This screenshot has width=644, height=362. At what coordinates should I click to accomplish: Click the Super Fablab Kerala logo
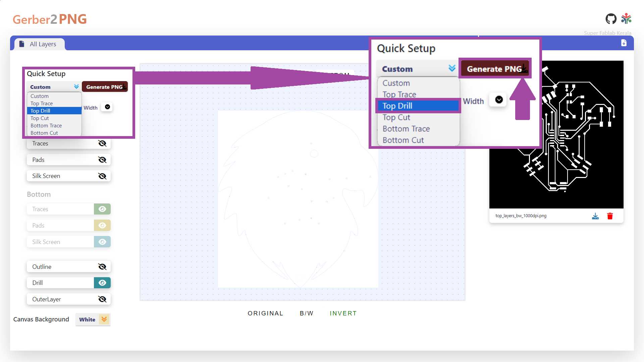click(626, 19)
